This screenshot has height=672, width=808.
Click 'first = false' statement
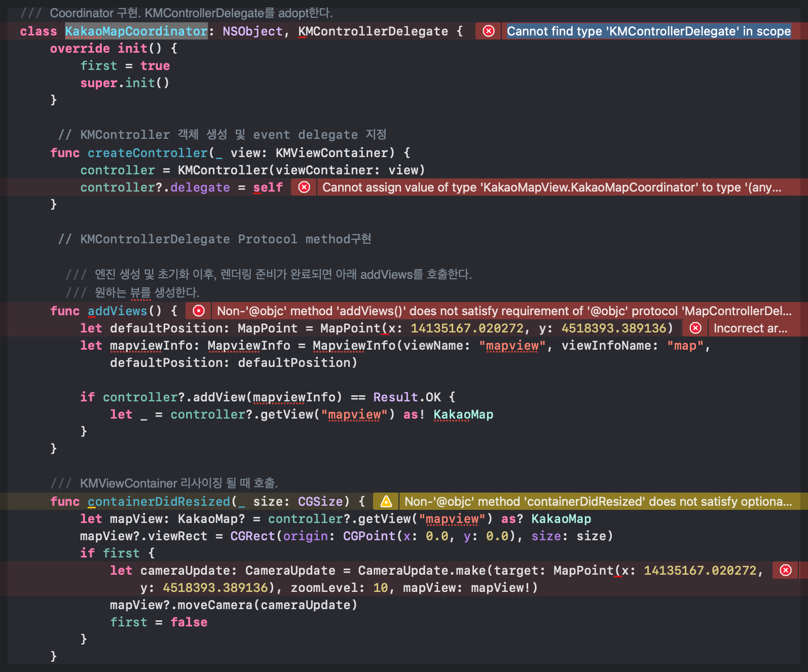[159, 622]
